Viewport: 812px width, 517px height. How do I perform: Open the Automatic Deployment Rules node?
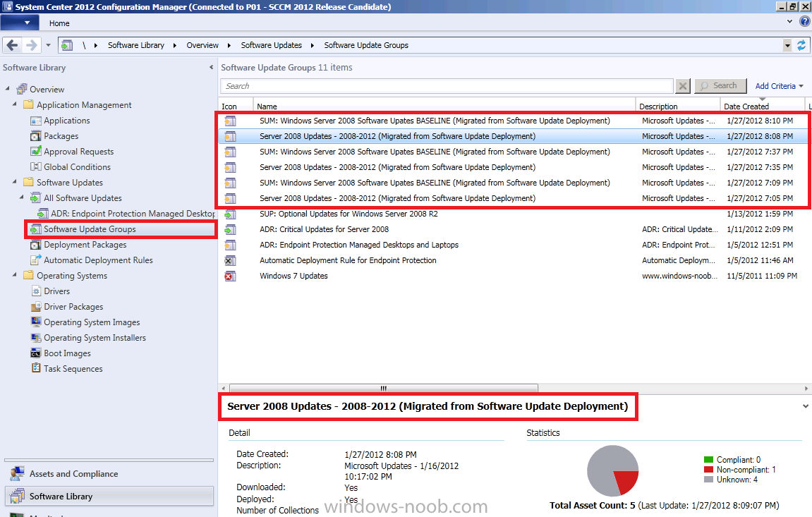point(98,260)
